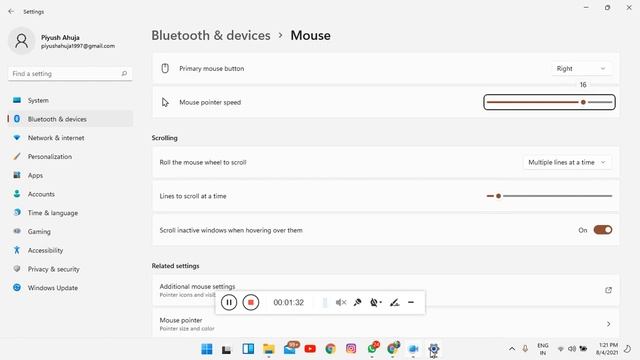Open the Mail app in taskbar
This screenshot has height=360, width=640.
(x=291, y=348)
